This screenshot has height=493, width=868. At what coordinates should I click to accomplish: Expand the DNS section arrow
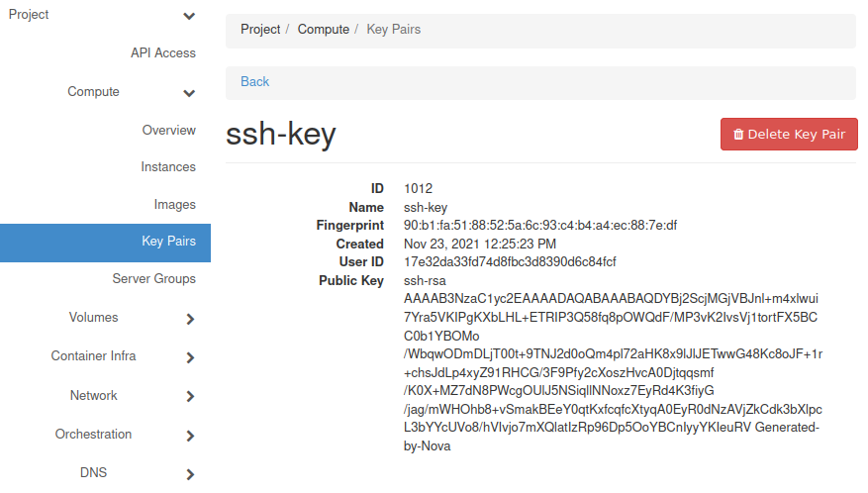point(190,474)
